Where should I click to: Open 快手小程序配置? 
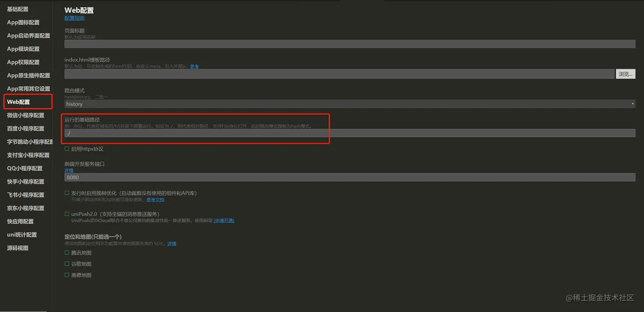26,181
